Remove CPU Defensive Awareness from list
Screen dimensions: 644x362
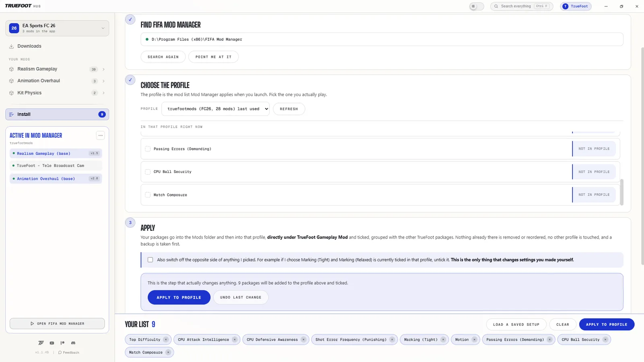303,339
